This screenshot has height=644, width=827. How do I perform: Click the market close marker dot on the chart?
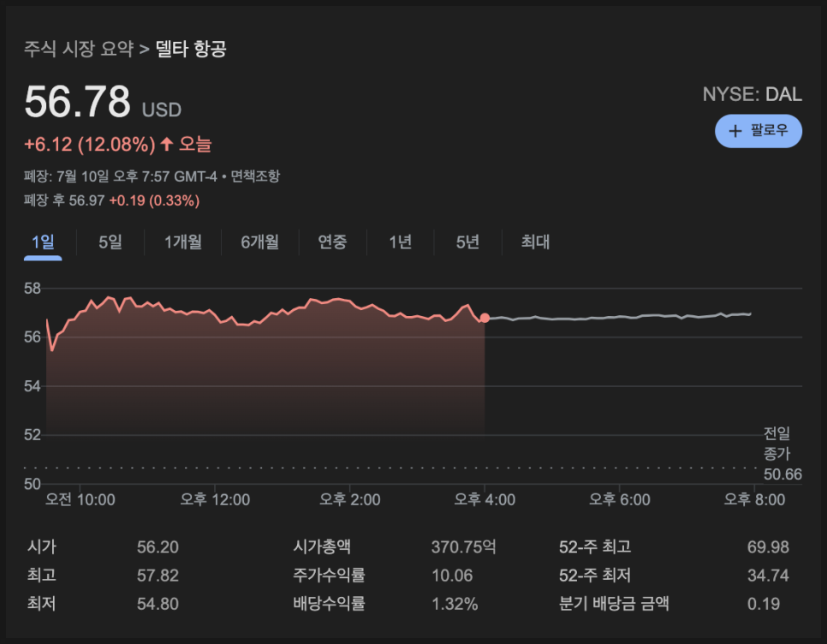click(485, 318)
